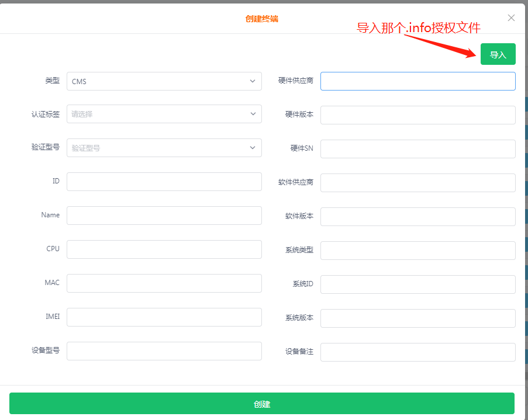
Task: Click the 创建 button at bottom
Action: [x=262, y=404]
